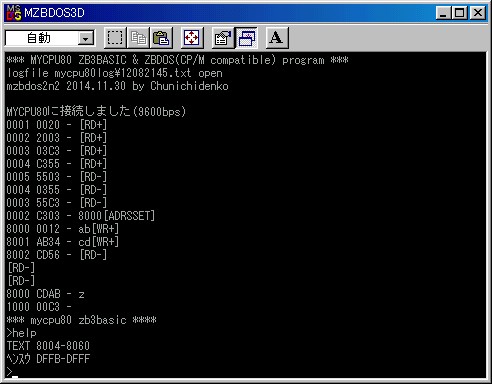
Task: Click the line '8000 0012 - ab[WR+]'
Action: (63, 229)
